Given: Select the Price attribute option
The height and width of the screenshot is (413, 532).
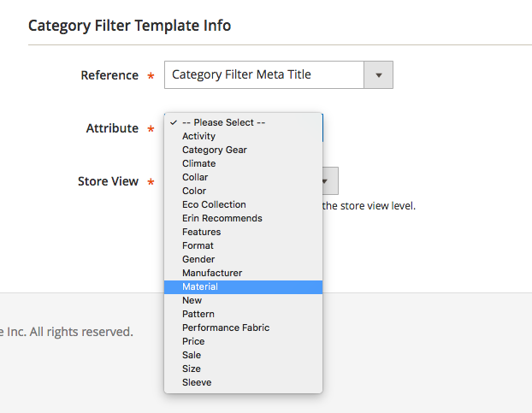Looking at the screenshot, I should tap(193, 341).
